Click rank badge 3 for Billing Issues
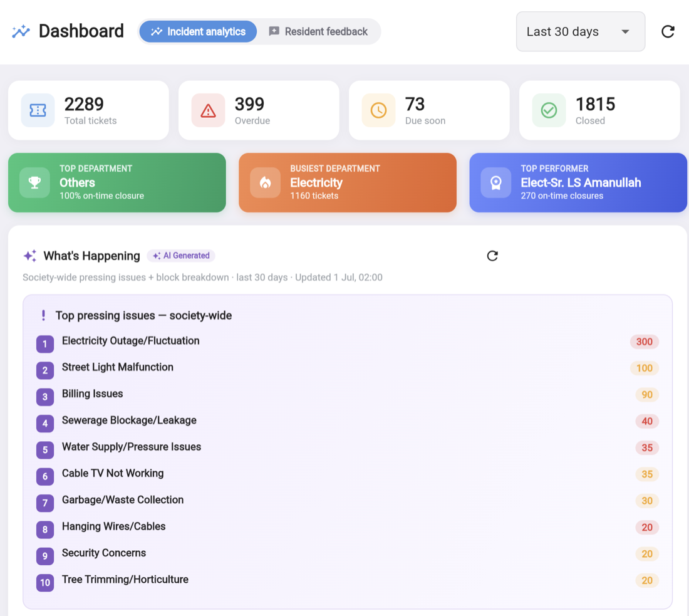The width and height of the screenshot is (689, 616). [x=45, y=397]
